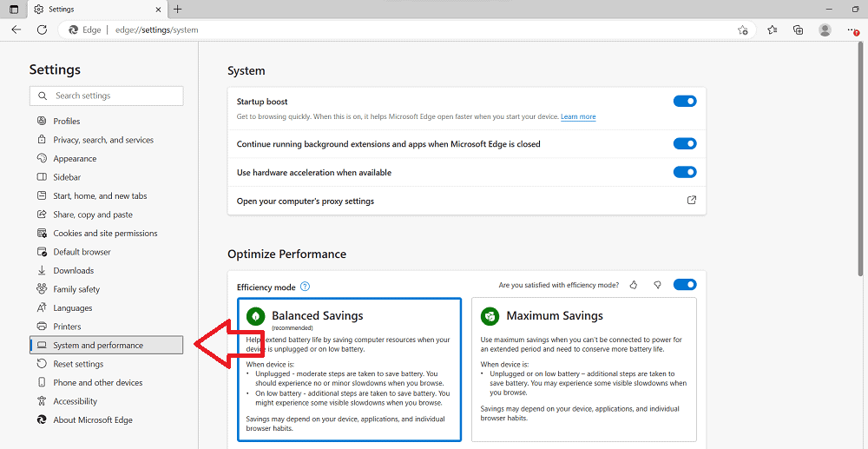This screenshot has height=449, width=868.
Task: Close the Settings tab
Action: coord(158,10)
